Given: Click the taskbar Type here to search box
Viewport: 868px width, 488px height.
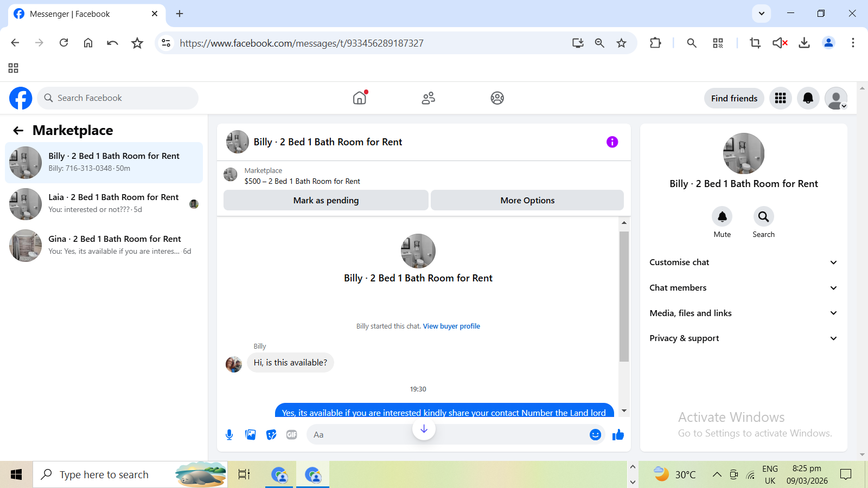Looking at the screenshot, I should 130,475.
